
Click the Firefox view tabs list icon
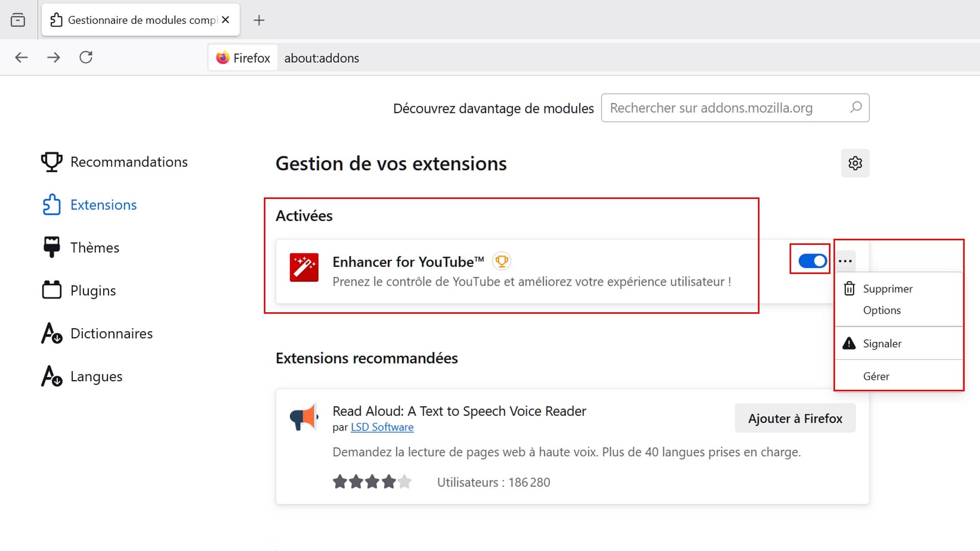(x=18, y=20)
